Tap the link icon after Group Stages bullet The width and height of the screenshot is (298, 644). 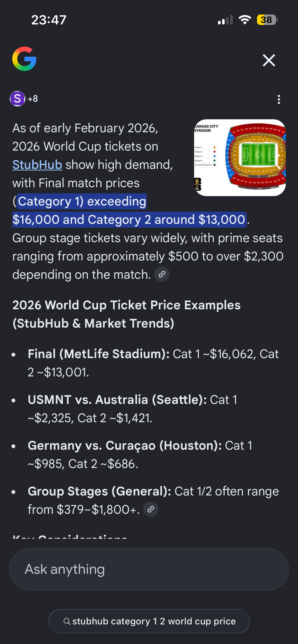click(x=151, y=509)
